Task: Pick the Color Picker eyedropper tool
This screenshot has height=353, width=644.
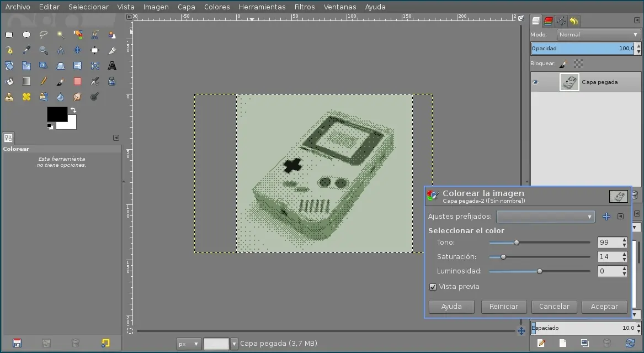Action: [x=26, y=50]
